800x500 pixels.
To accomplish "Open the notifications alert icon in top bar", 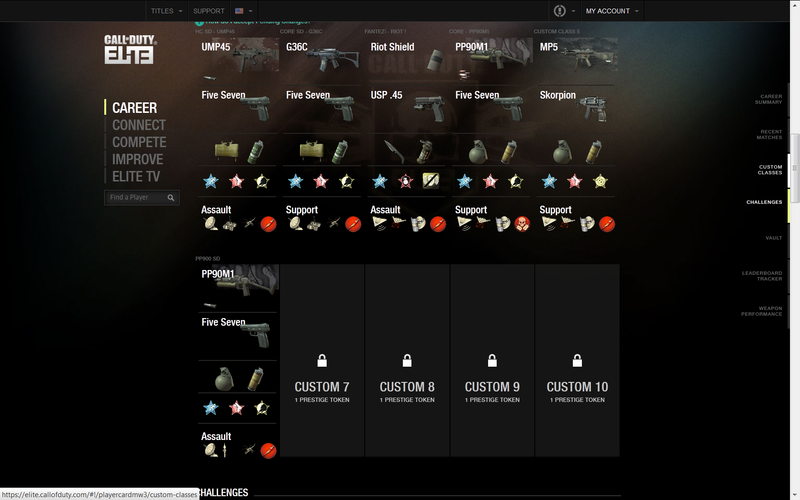I will click(560, 11).
